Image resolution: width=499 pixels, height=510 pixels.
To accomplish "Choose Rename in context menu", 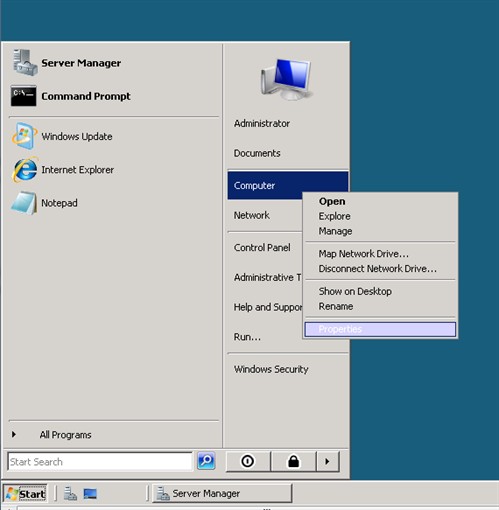I will click(x=380, y=306).
